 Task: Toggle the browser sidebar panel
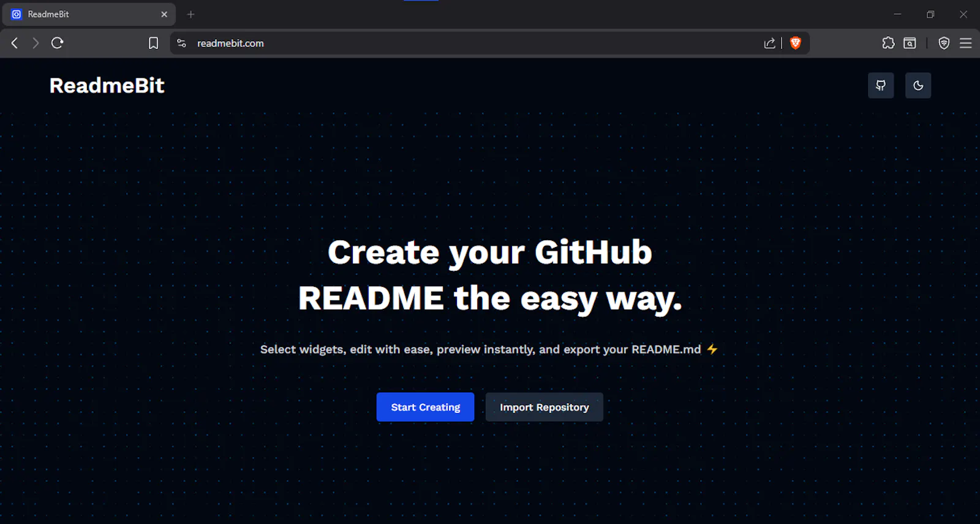[x=910, y=43]
